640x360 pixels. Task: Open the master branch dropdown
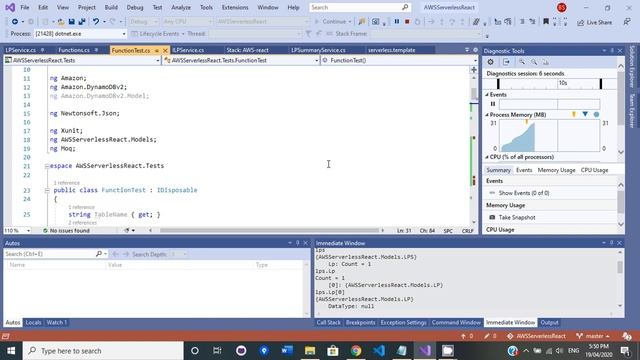coord(593,336)
